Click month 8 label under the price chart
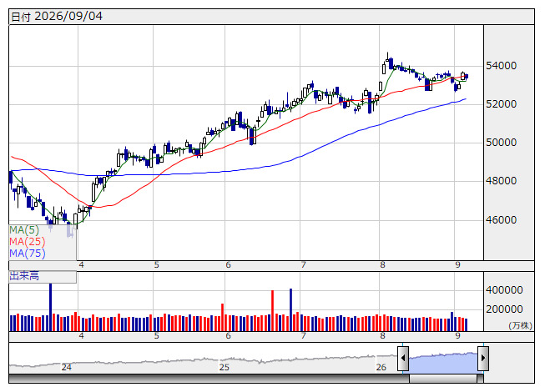The height and width of the screenshot is (392, 545). (383, 265)
